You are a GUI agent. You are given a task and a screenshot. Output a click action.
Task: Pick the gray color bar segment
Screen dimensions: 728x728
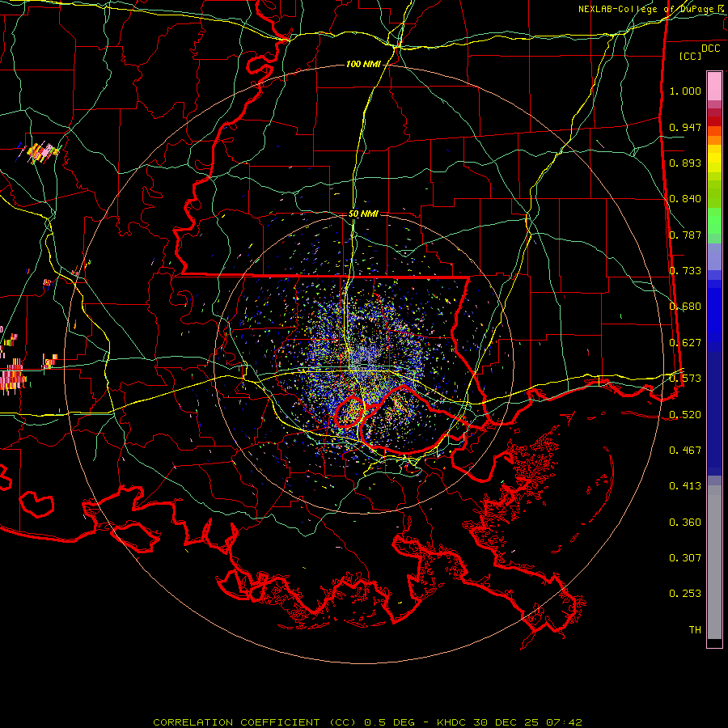pos(714,562)
